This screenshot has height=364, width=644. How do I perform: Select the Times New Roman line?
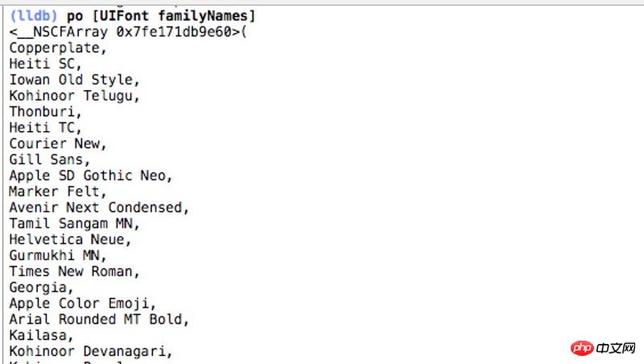coord(75,271)
